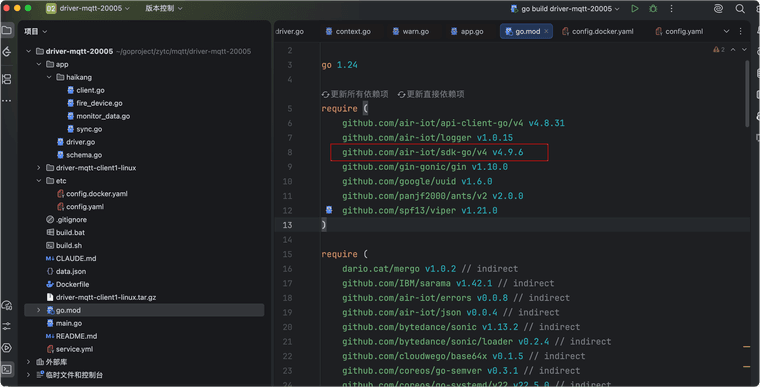Switch to the warn.go tab

click(411, 32)
